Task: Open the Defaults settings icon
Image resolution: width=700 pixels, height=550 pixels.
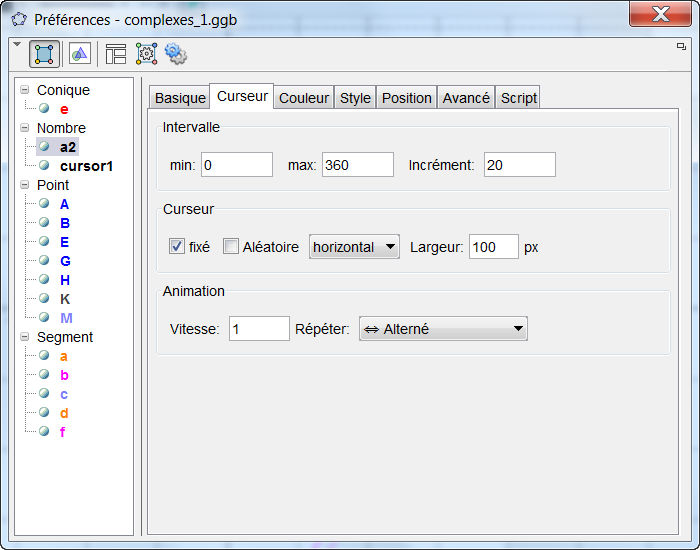Action: point(146,54)
